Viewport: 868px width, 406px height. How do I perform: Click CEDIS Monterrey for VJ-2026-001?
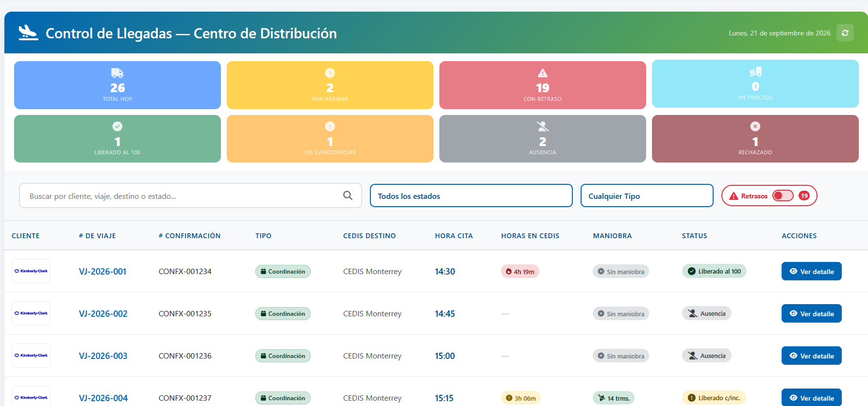click(372, 271)
